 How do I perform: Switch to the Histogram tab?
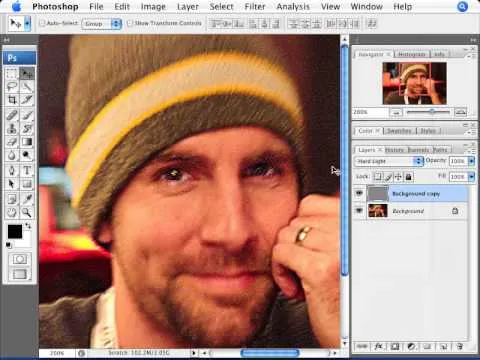[x=412, y=54]
